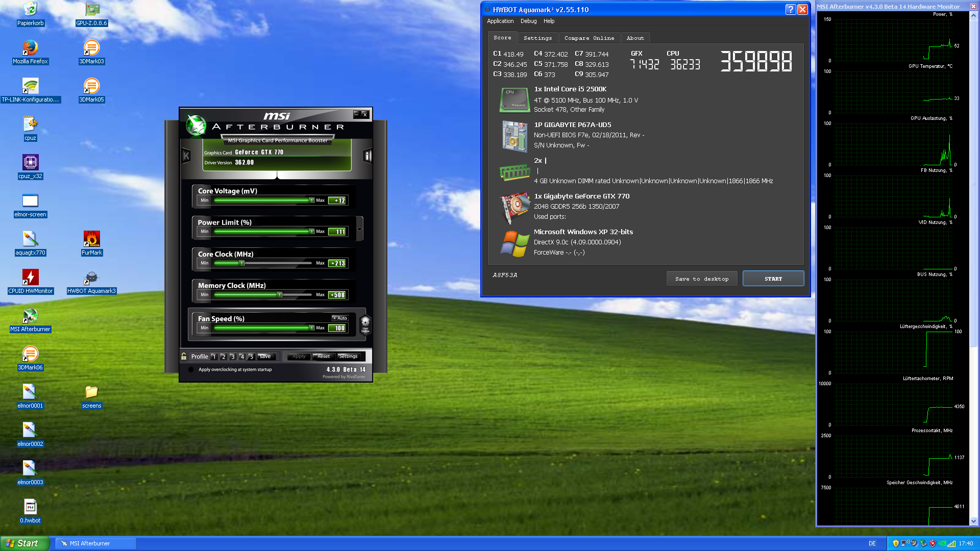Viewport: 980px width, 551px height.
Task: Click the profile lock icon in Afterburner
Action: click(x=184, y=356)
